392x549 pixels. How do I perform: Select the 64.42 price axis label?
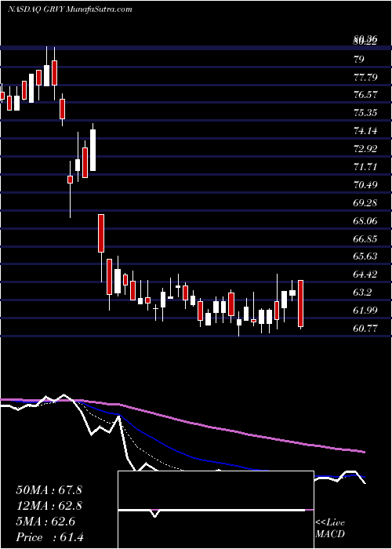366,274
